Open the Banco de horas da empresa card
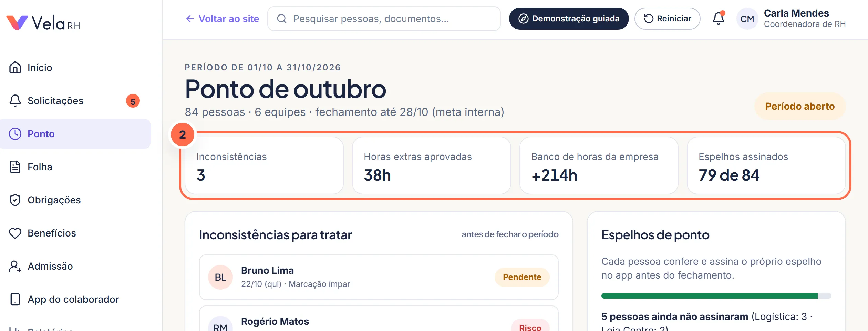Image resolution: width=868 pixels, height=331 pixels. coord(599,165)
